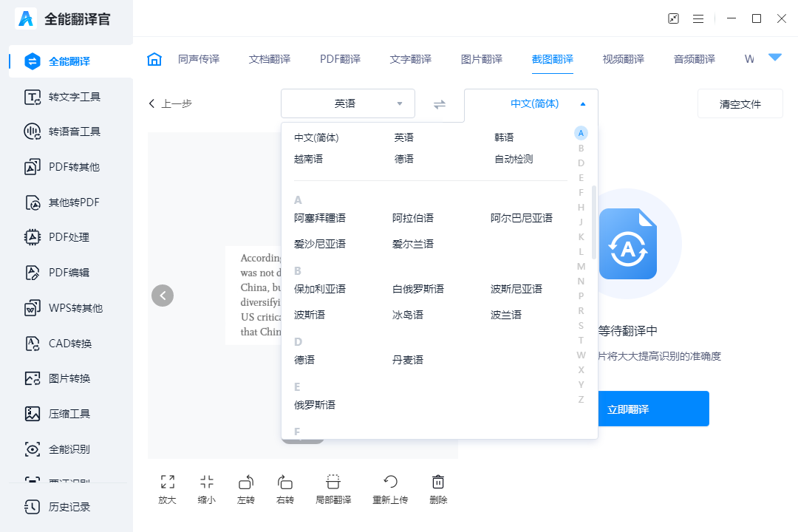Screen dimensions: 798x532
Task: Select 阿尔巴尼亚语 in language list
Action: tap(521, 218)
